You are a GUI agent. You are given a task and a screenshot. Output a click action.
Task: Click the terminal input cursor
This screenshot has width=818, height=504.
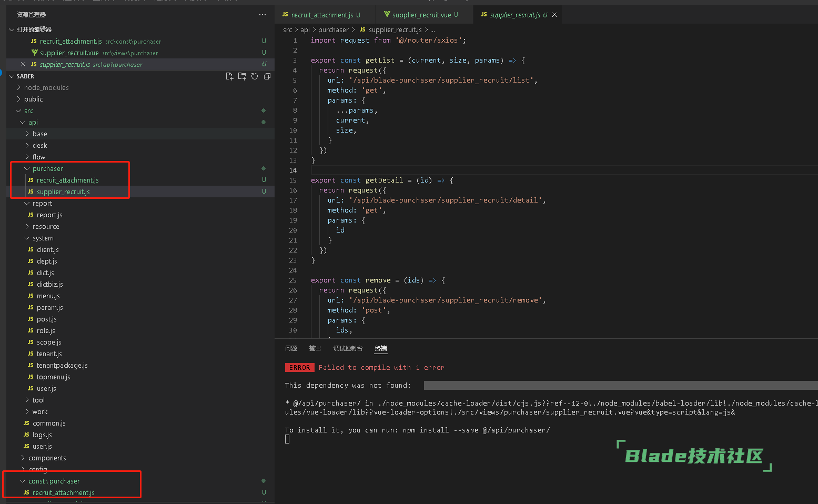coord(287,439)
